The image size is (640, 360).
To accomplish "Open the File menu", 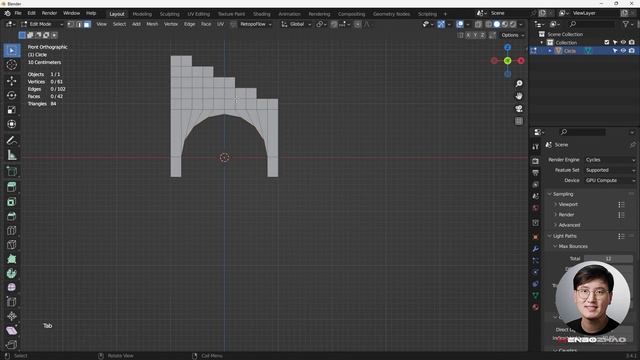I will [18, 13].
